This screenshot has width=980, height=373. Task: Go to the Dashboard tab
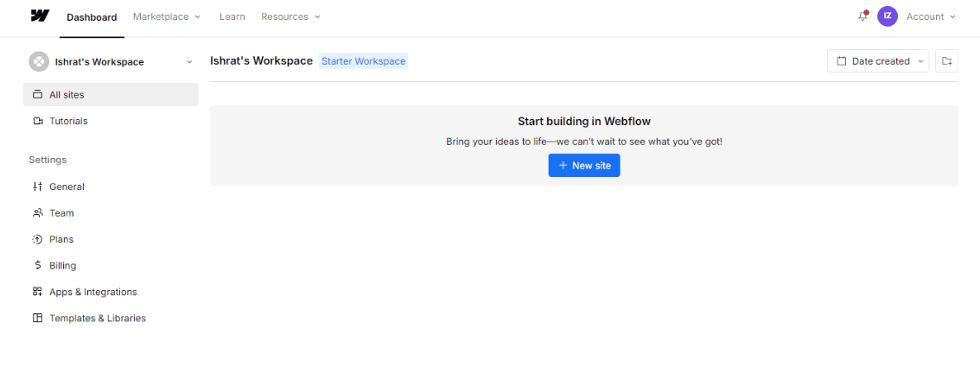tap(92, 17)
